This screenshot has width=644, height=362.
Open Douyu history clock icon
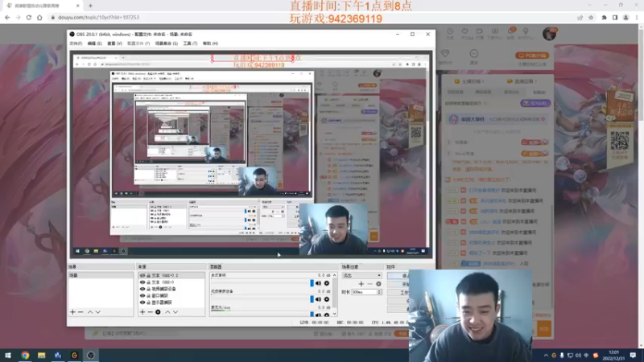point(450,33)
